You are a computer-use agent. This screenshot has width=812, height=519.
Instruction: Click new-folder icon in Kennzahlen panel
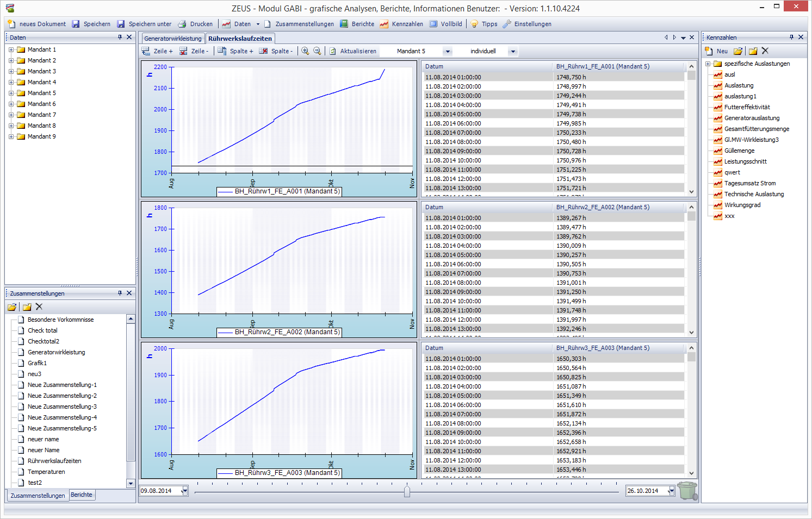click(753, 51)
